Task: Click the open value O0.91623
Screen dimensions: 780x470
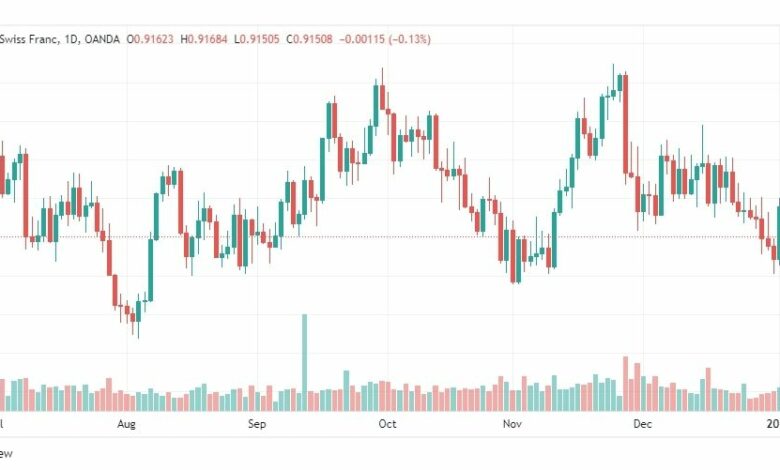Action: point(150,39)
